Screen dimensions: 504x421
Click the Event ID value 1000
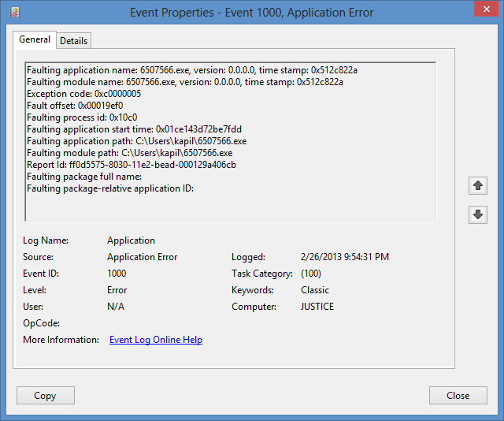tap(117, 274)
